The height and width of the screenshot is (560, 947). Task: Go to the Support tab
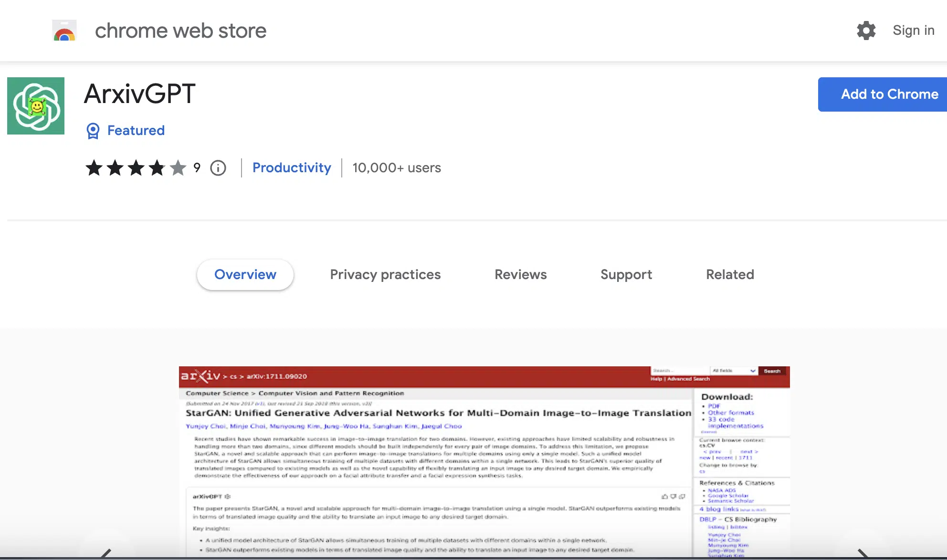click(626, 275)
